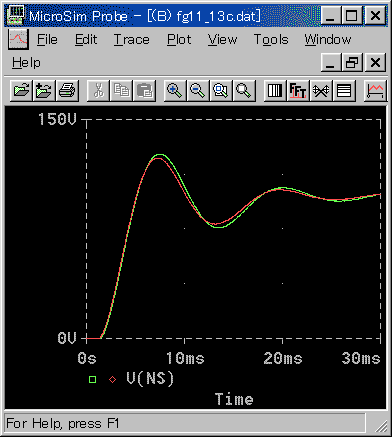
Task: Select the red diamond trace legend marker
Action: [113, 379]
